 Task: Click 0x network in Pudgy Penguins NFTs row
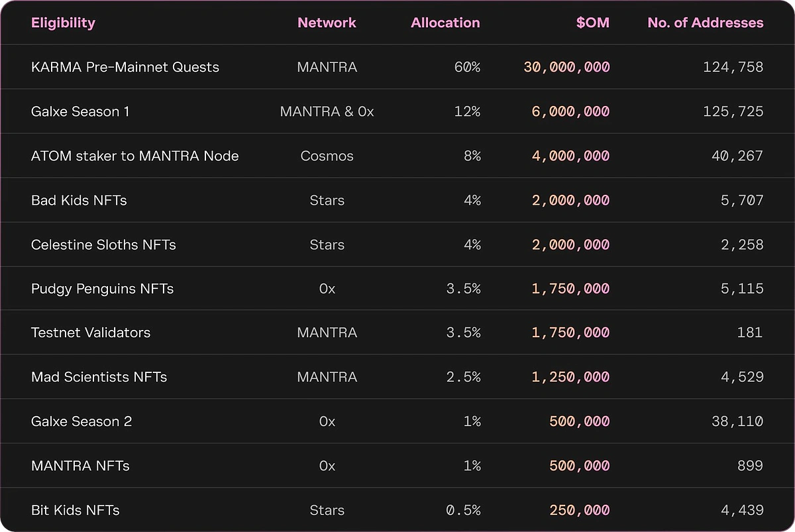click(327, 289)
